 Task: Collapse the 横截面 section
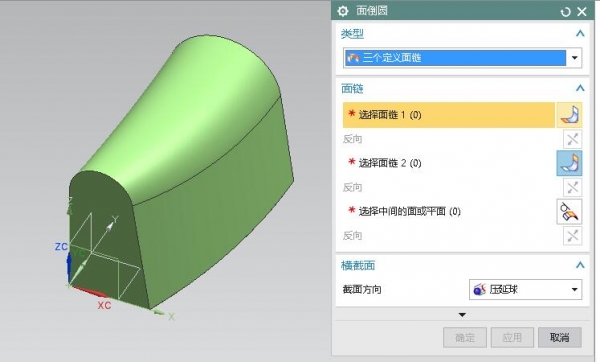point(580,265)
